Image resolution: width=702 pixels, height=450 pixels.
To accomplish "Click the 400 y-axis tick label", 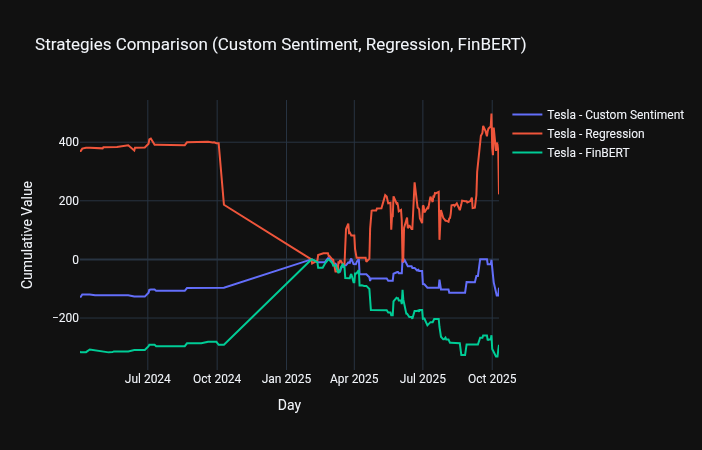I will [x=69, y=142].
